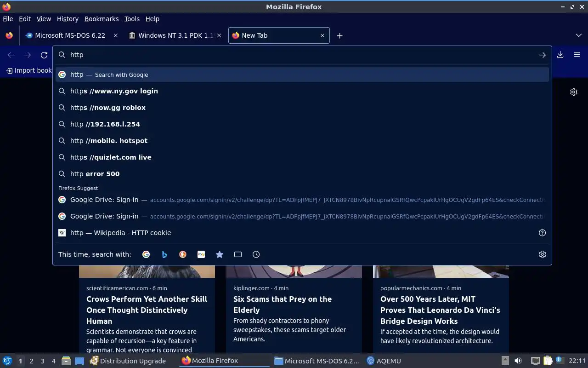The height and width of the screenshot is (368, 588).
Task: Search open tabs using the tabs icon
Action: tap(238, 254)
